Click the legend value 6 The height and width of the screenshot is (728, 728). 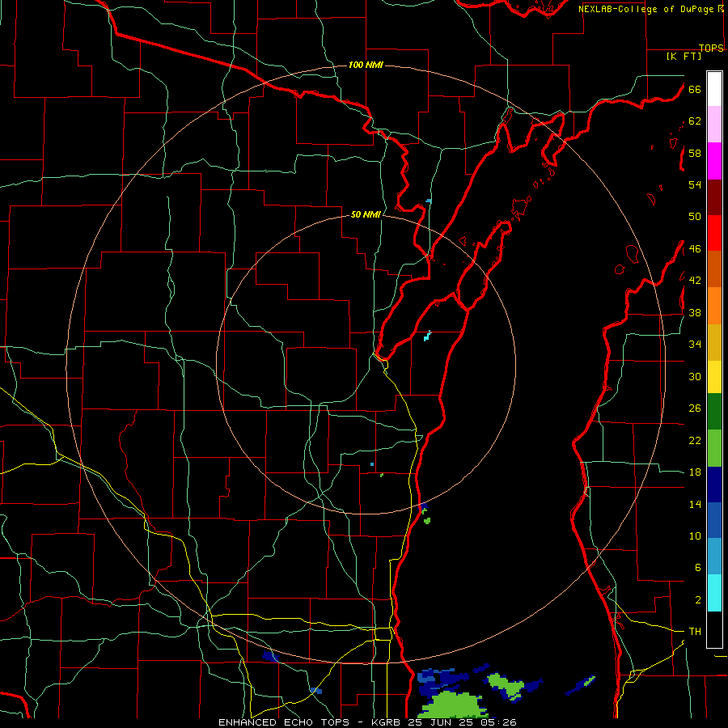[697, 567]
